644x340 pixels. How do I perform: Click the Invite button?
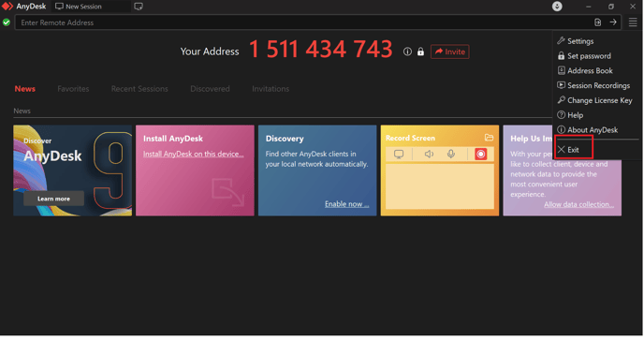pyautogui.click(x=449, y=52)
